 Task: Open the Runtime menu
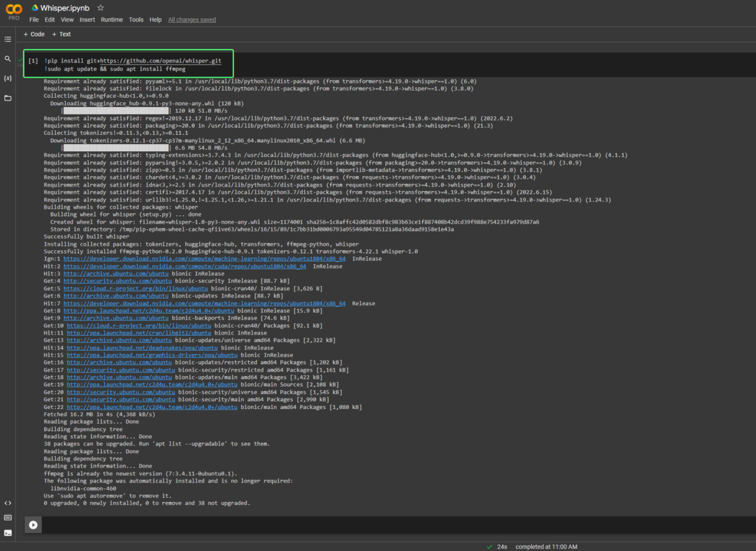tap(111, 20)
